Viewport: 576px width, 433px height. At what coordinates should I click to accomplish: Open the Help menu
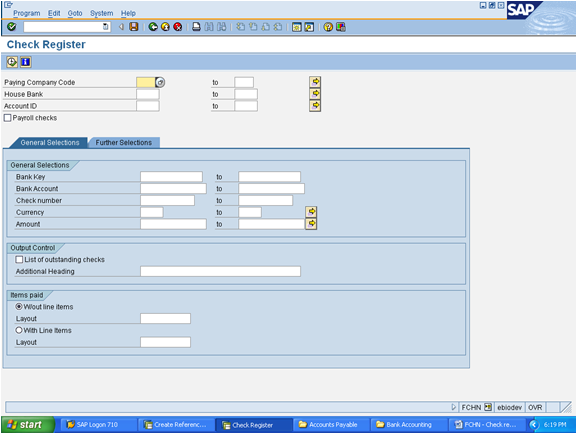click(128, 13)
